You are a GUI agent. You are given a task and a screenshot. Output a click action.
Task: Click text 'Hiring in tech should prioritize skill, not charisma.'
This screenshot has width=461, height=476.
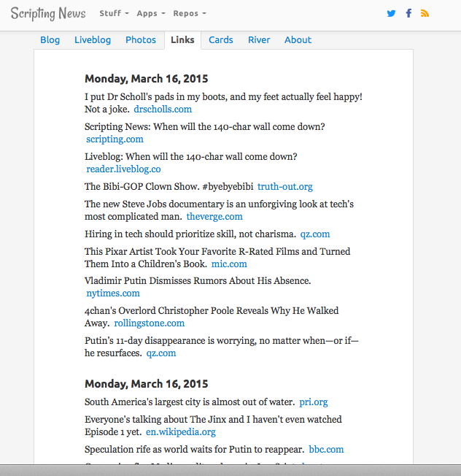(190, 234)
